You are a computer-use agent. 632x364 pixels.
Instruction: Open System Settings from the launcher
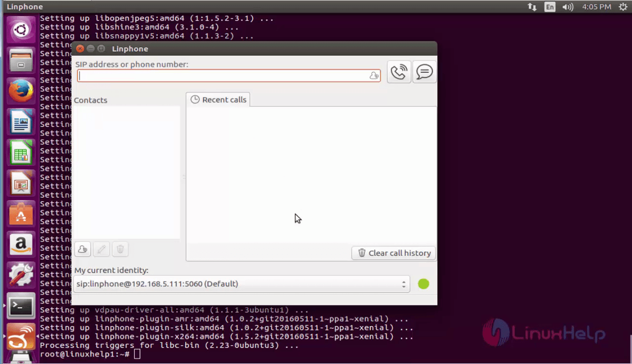[21, 275]
